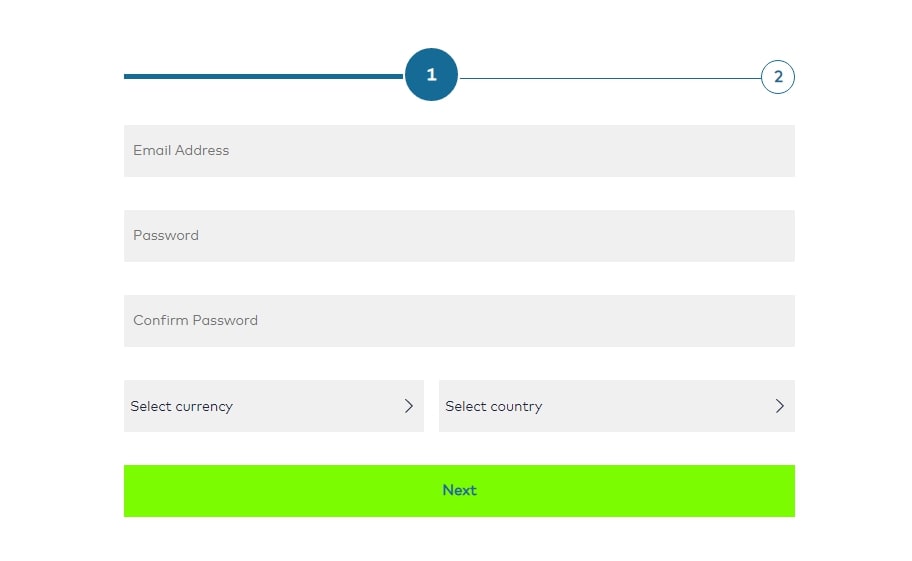The width and height of the screenshot is (912, 561).
Task: Click the "Email Address" placeholder text
Action: click(181, 151)
